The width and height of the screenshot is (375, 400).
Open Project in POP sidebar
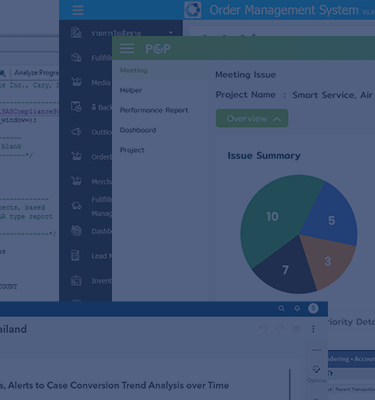pyautogui.click(x=132, y=150)
